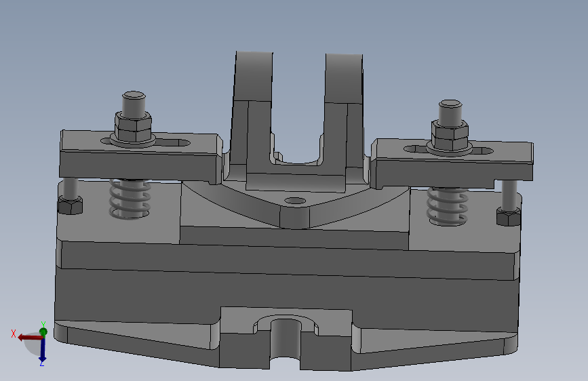Select the stacked hex nuts on the right stud
Screen dimensions: 588x381
450,135
